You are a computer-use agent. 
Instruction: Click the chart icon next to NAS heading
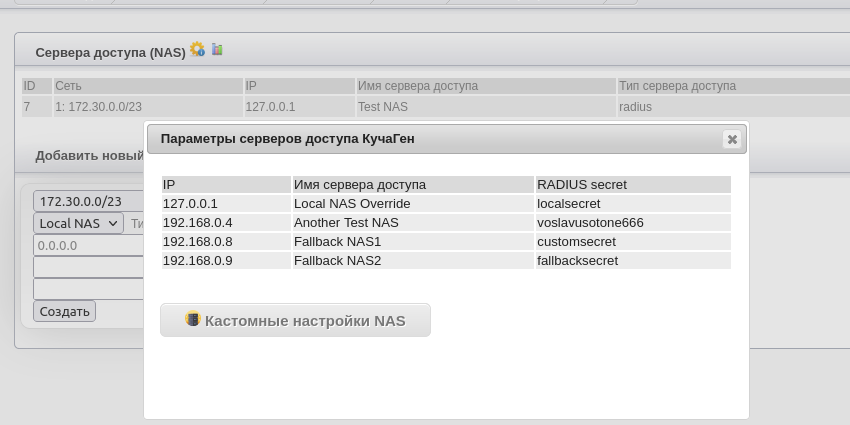[217, 49]
